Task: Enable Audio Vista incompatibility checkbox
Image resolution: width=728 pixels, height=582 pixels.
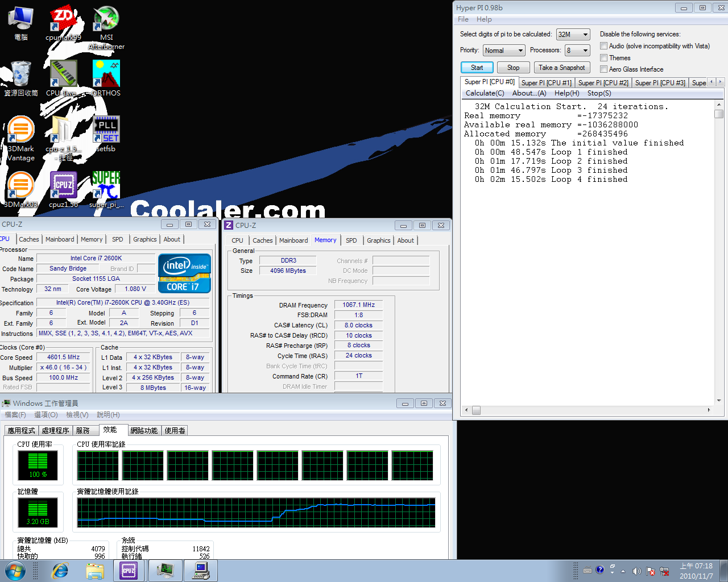Action: tap(603, 46)
